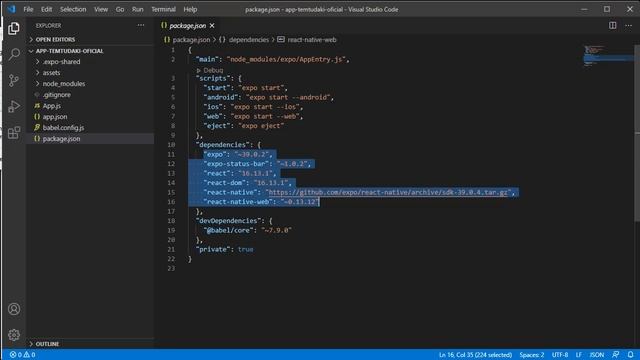
Task: Open the notifications bell in status bar
Action: [631, 355]
